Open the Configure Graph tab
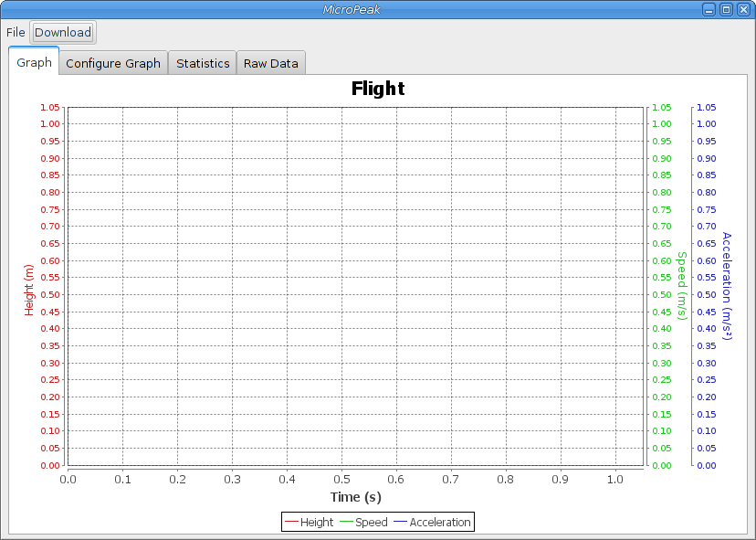756x540 pixels. pos(113,63)
